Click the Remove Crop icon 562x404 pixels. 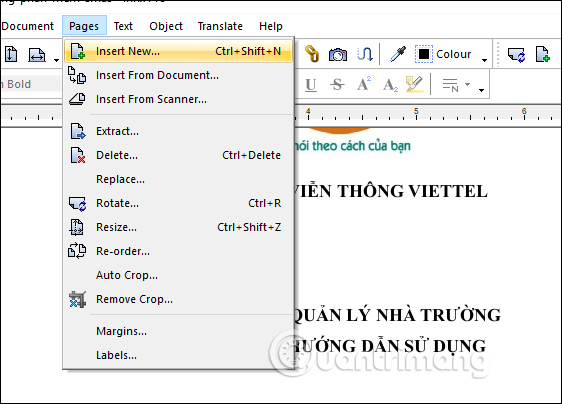coord(77,299)
